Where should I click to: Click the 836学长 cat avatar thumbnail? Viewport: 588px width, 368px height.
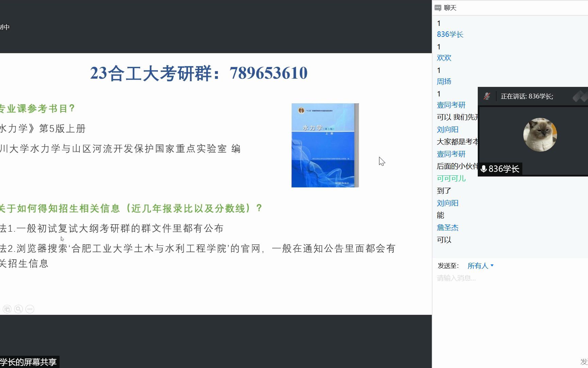540,135
